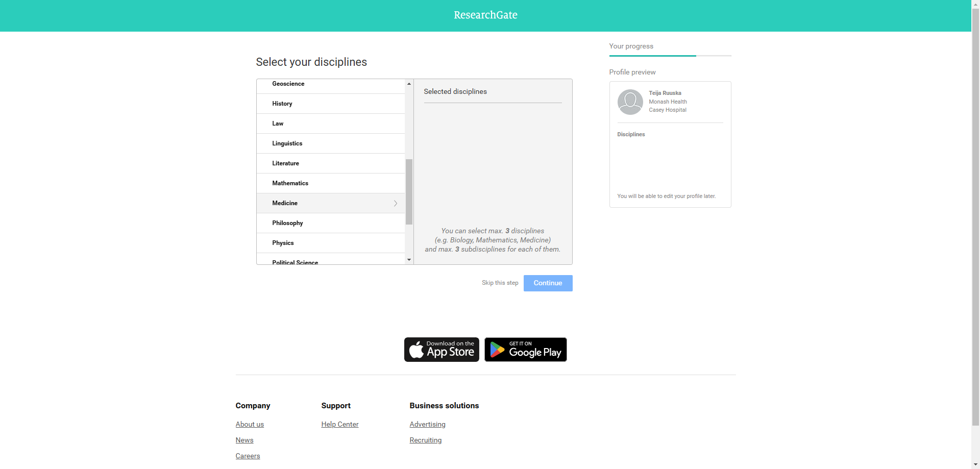Click the Teija Ruuska name in profile preview
Screen dimensions: 980x469
click(665, 93)
